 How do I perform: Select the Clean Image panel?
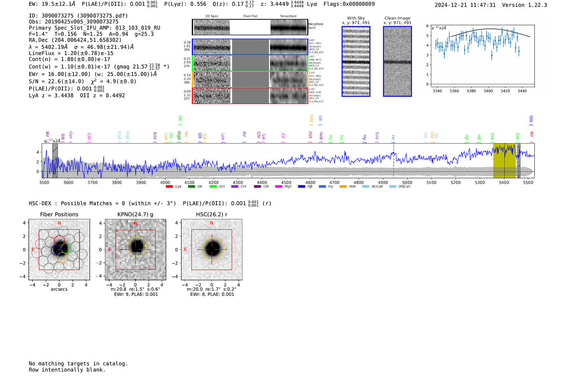point(397,61)
